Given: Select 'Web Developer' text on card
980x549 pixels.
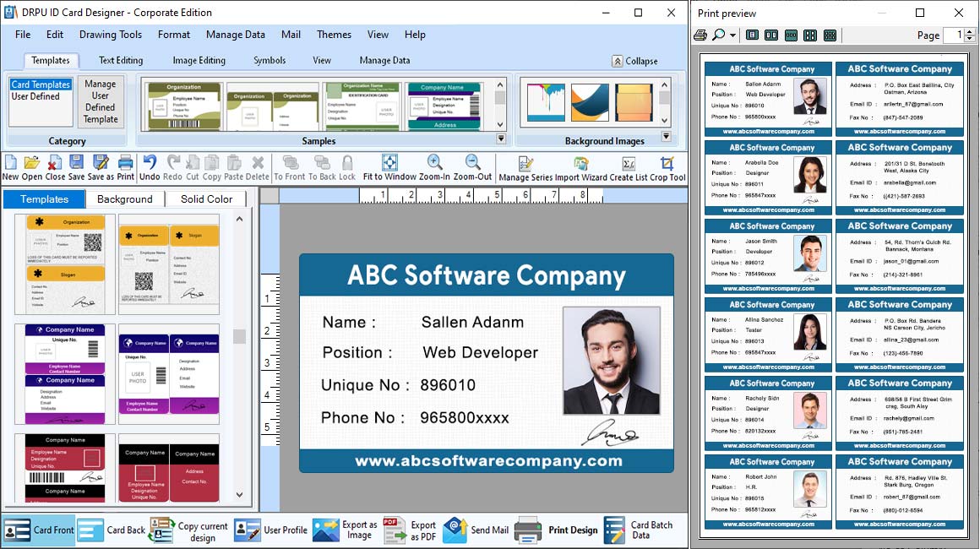Looking at the screenshot, I should point(480,353).
